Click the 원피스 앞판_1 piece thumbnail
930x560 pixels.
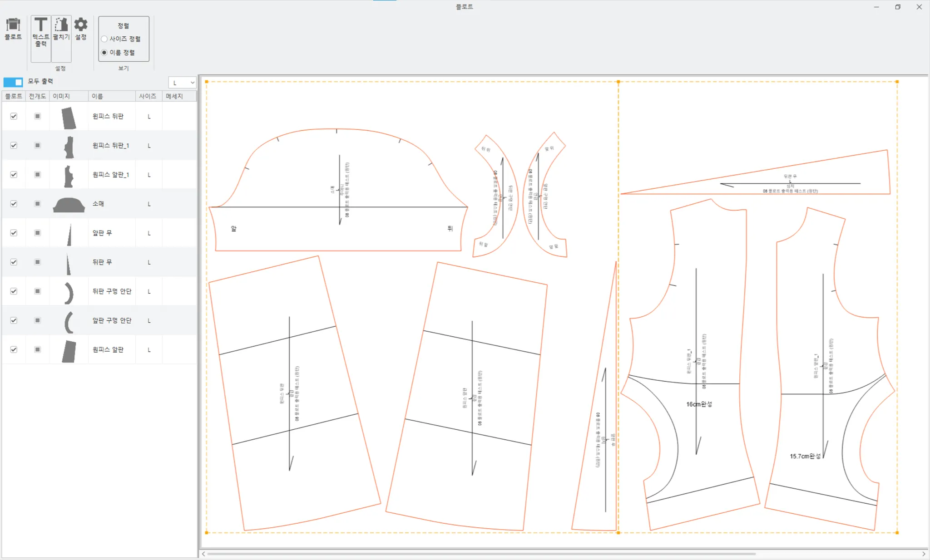69,176
